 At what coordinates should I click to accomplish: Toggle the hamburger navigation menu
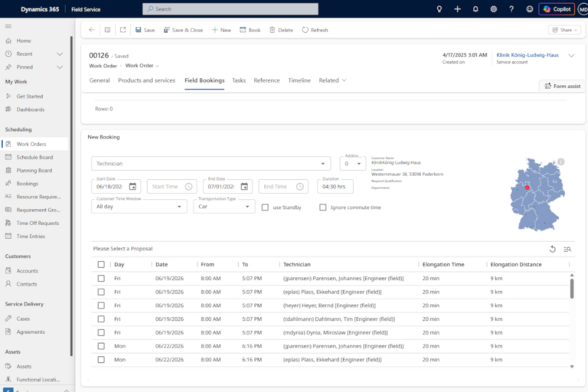tap(8, 26)
